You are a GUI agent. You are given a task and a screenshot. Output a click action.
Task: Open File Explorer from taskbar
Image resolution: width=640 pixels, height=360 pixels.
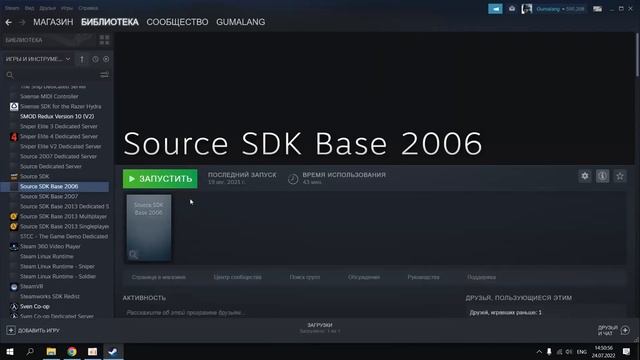tap(51, 351)
